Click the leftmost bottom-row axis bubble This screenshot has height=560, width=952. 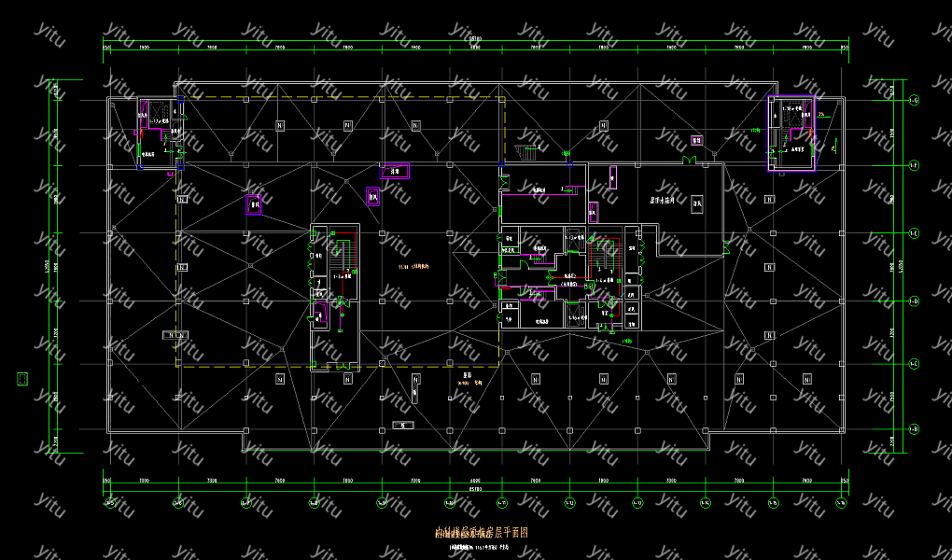[x=110, y=503]
